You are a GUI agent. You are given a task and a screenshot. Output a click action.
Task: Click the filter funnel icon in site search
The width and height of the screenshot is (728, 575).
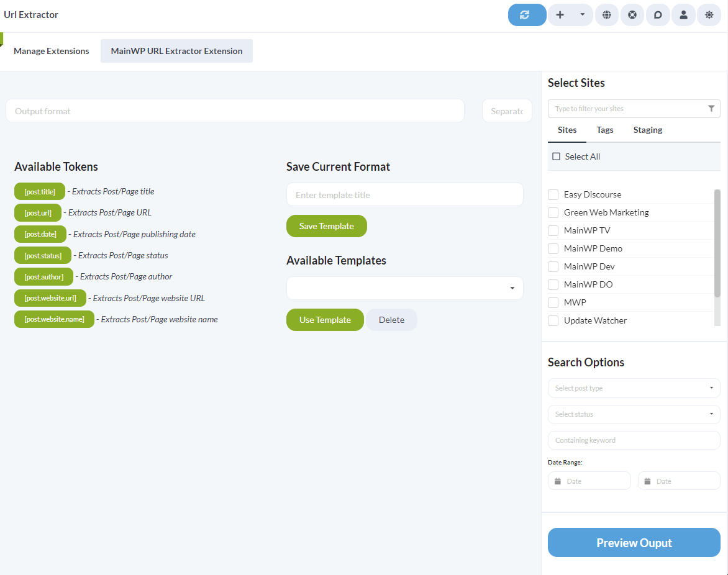[711, 108]
